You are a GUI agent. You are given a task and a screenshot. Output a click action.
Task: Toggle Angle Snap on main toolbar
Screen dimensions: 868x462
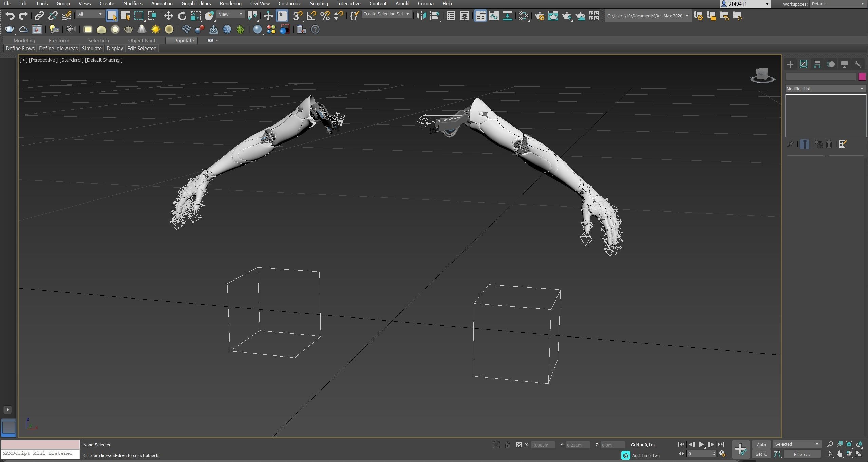tap(311, 16)
